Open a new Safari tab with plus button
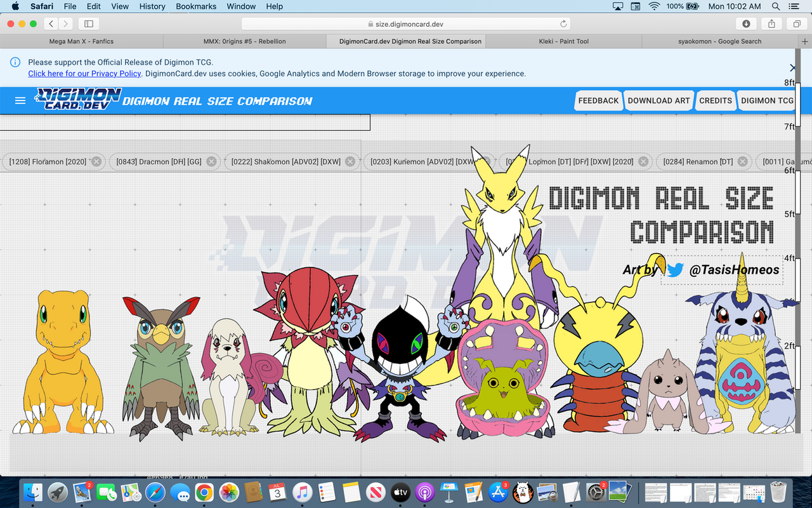 point(805,41)
